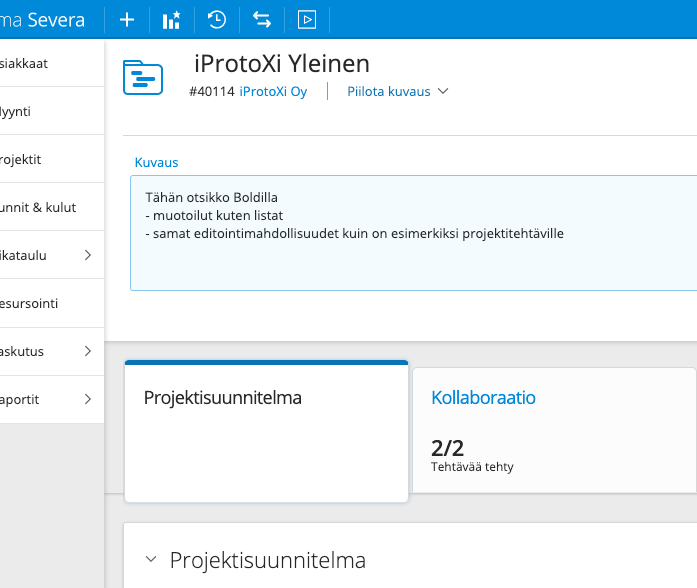Click the line 'Tähän otsikko Boldilla'
The width and height of the screenshot is (697, 588).
(x=212, y=197)
